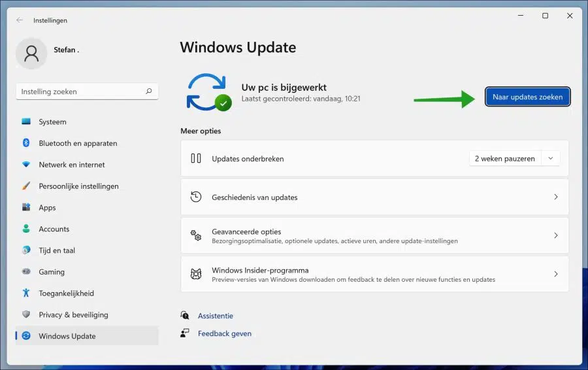
Task: Click the pause icon beside Updates onderbreken
Action: [x=196, y=158]
